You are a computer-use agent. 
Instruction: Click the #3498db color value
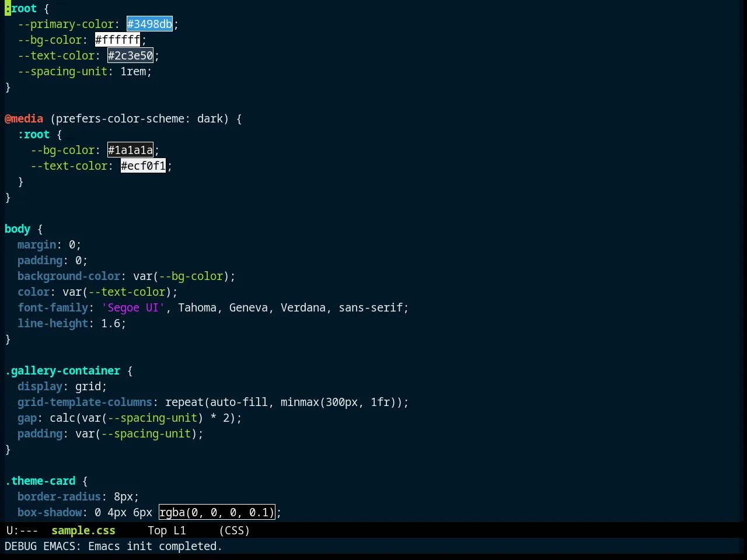pos(149,24)
